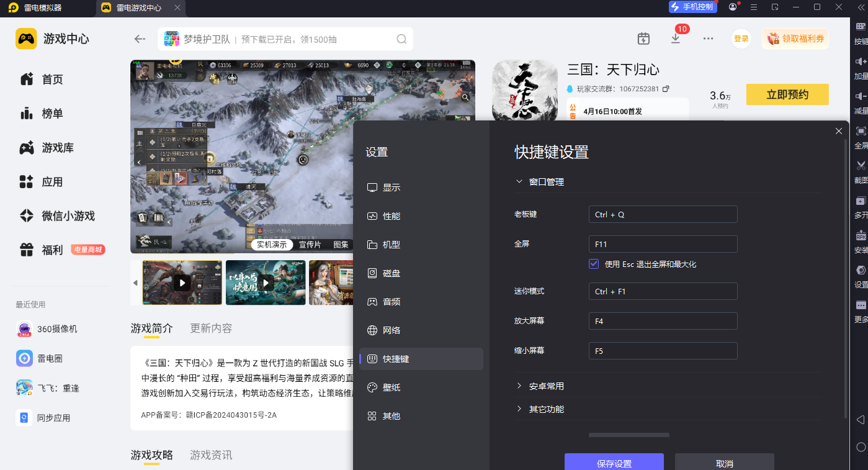The width and height of the screenshot is (868, 470).
Task: Click the 迷你模式 shortcut field
Action: coord(663,291)
